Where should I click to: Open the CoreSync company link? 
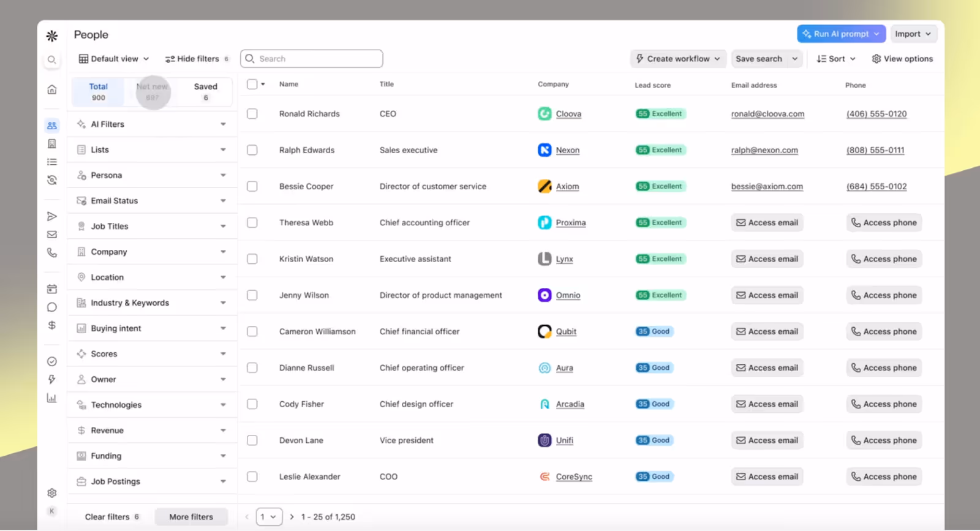(x=574, y=476)
